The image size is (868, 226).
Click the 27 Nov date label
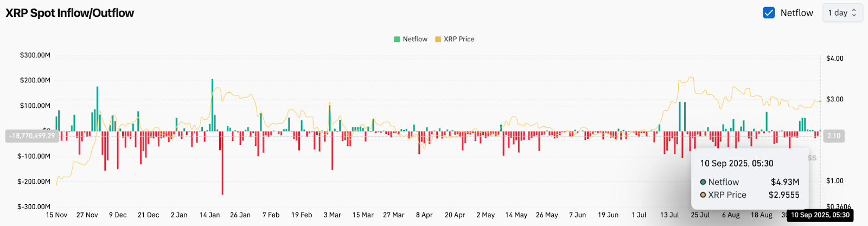tap(87, 215)
